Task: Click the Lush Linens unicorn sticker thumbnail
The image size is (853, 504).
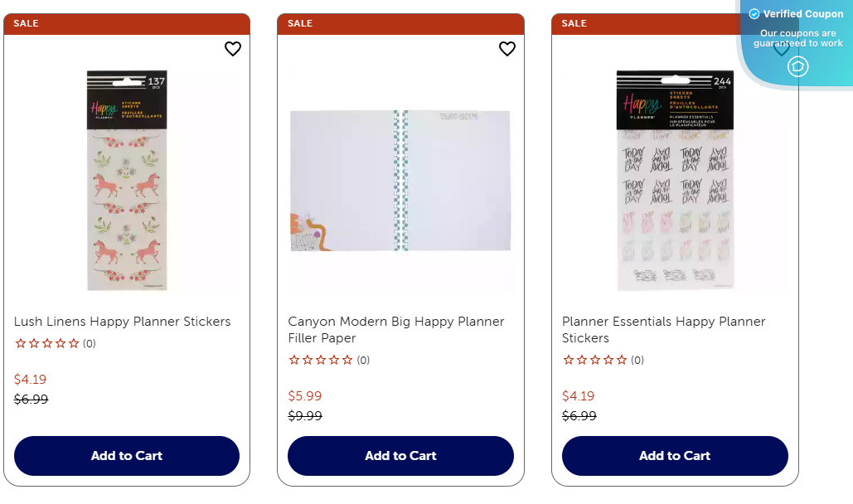Action: 126,178
